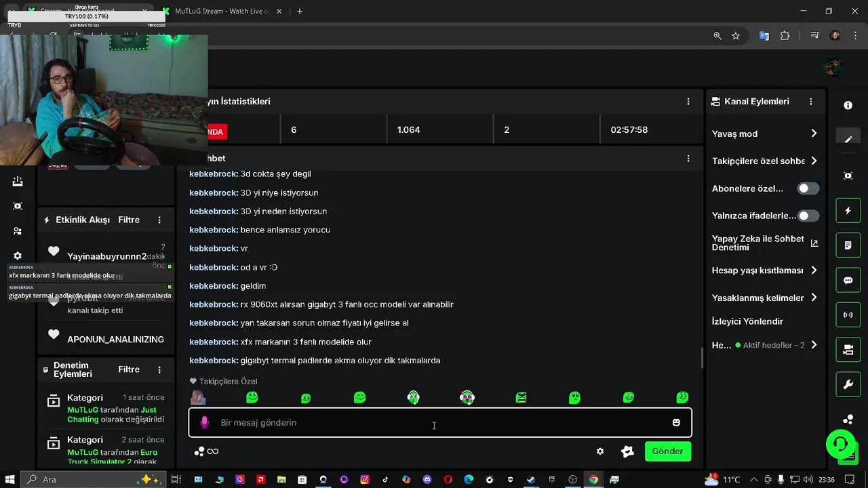
Task: Click the Windows search box Ara
Action: tap(92, 479)
